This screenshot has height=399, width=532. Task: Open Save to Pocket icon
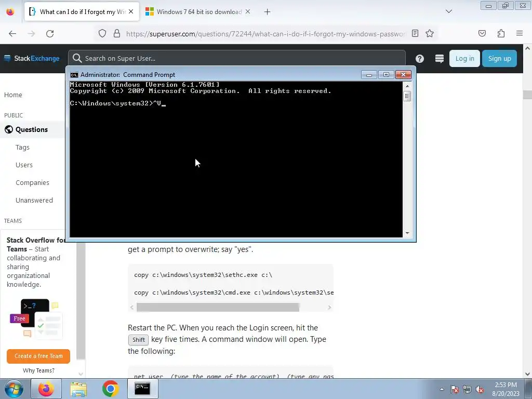click(482, 33)
